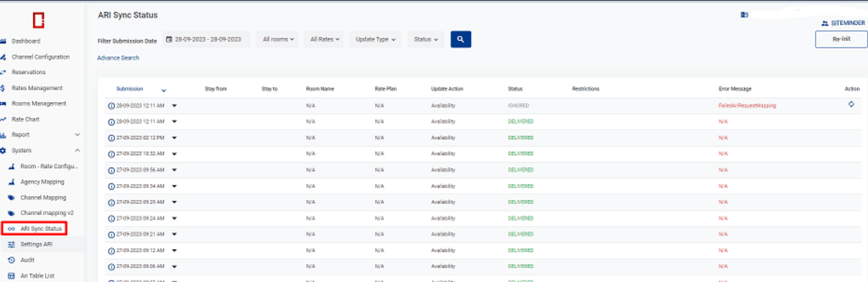The height and width of the screenshot is (282, 868).
Task: Expand the Update Type filter
Action: pyautogui.click(x=375, y=39)
